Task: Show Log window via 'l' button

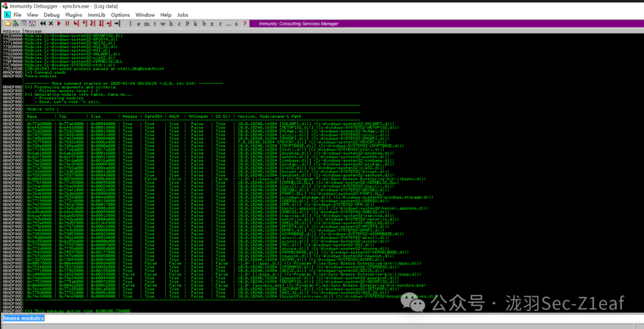Action: pyautogui.click(x=130, y=24)
